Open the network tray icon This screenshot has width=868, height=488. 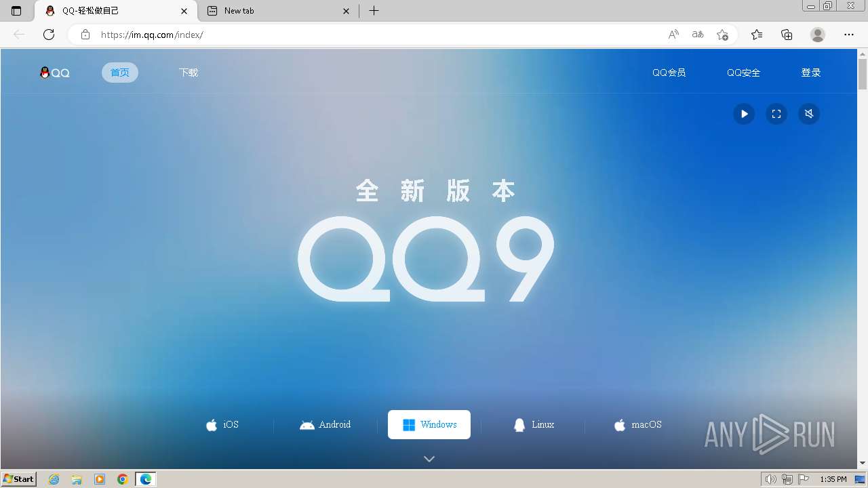click(787, 479)
